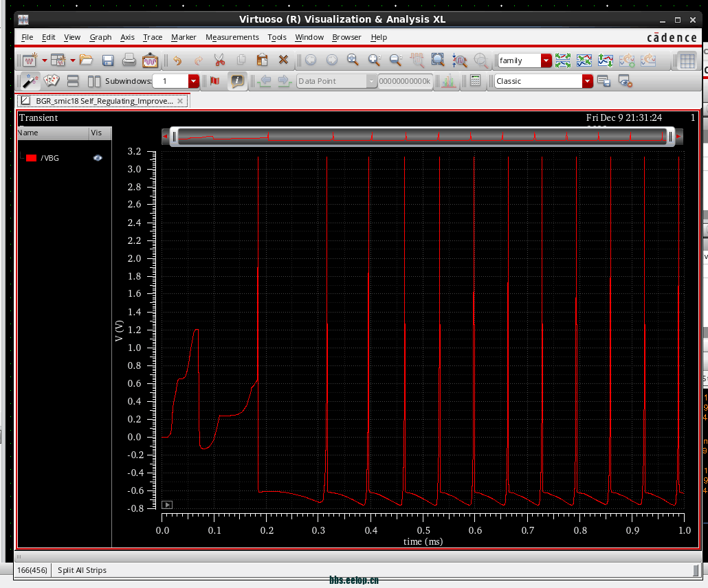The width and height of the screenshot is (708, 588).
Task: Click the swap sweep variable icon
Action: point(606,60)
